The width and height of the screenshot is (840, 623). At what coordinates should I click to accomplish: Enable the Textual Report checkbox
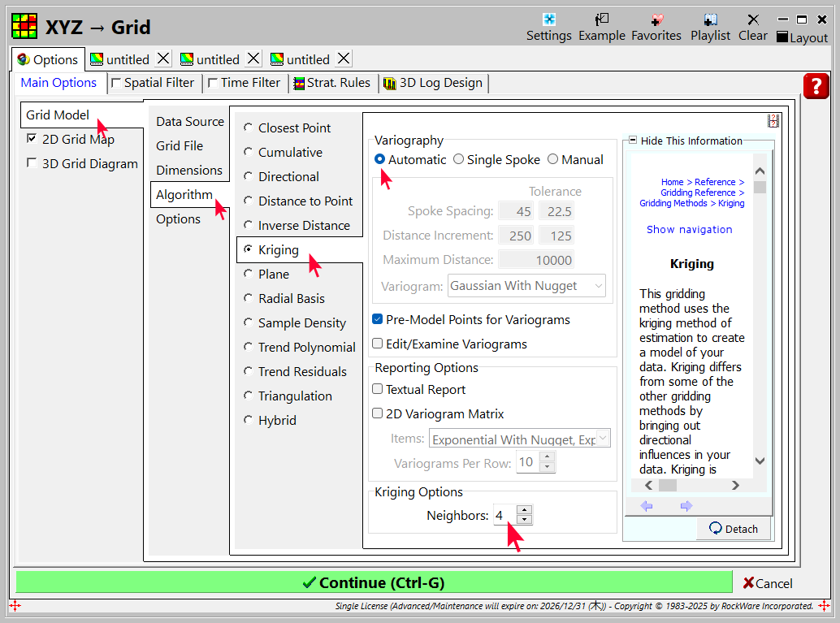coord(378,390)
